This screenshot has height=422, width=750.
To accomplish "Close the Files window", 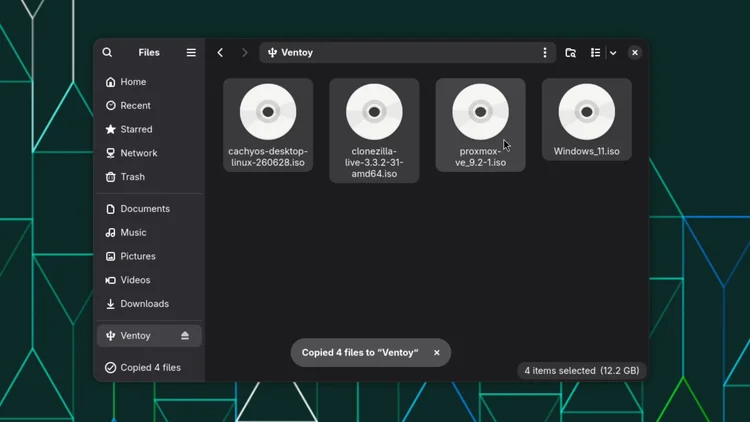I will pyautogui.click(x=635, y=53).
